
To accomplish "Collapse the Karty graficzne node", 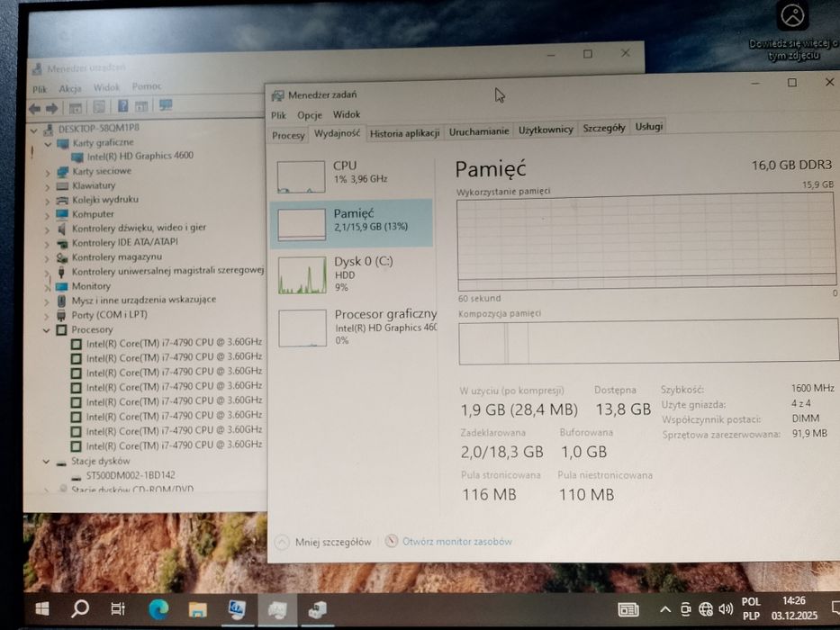I will (x=49, y=144).
